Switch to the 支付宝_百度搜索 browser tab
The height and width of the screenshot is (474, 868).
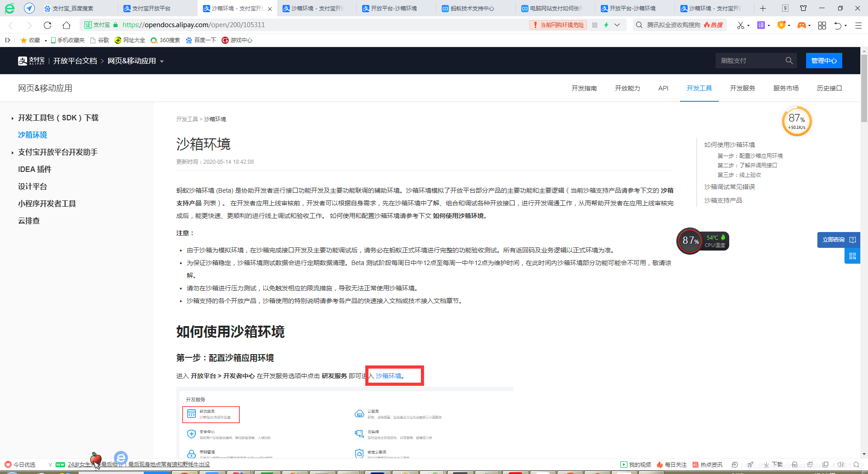(78, 8)
